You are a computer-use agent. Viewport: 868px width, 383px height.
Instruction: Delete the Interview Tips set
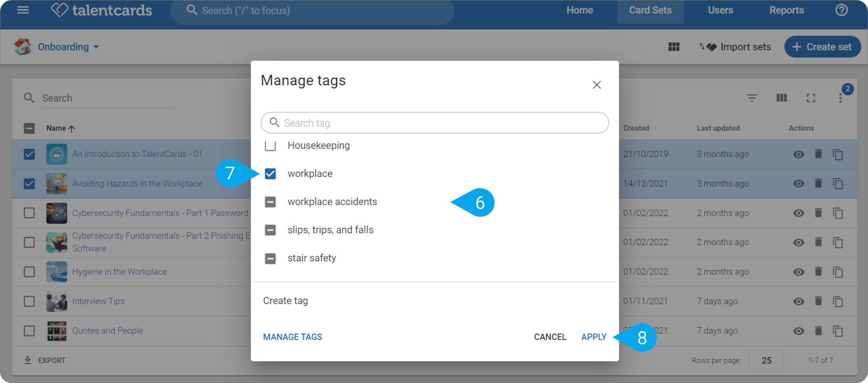click(818, 301)
